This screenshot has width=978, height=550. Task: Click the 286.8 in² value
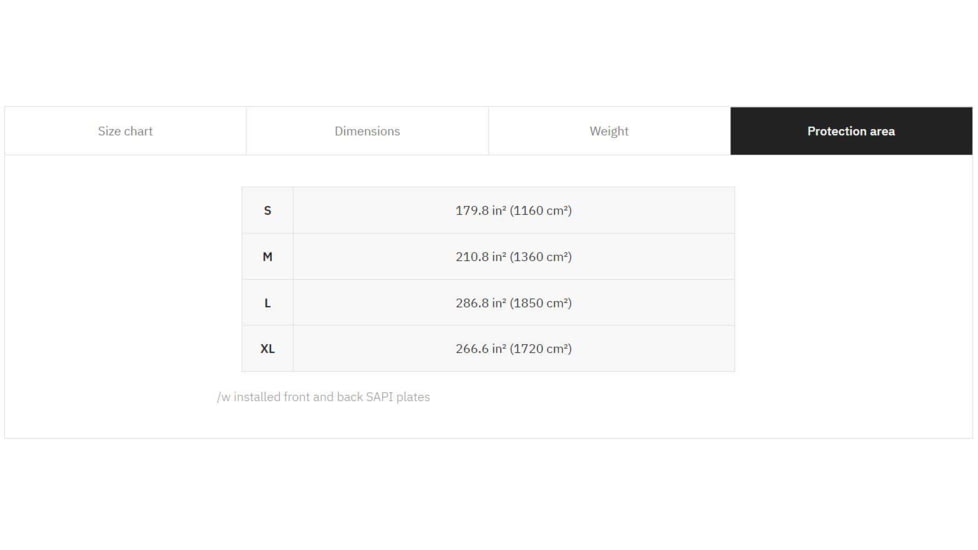[x=480, y=303]
